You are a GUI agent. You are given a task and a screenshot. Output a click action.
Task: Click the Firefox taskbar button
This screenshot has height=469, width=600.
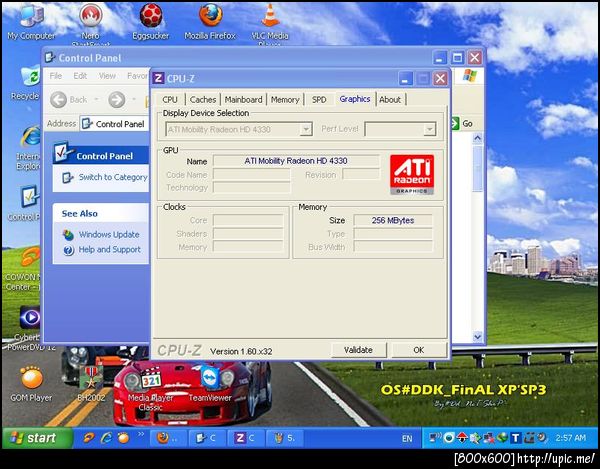click(x=168, y=438)
